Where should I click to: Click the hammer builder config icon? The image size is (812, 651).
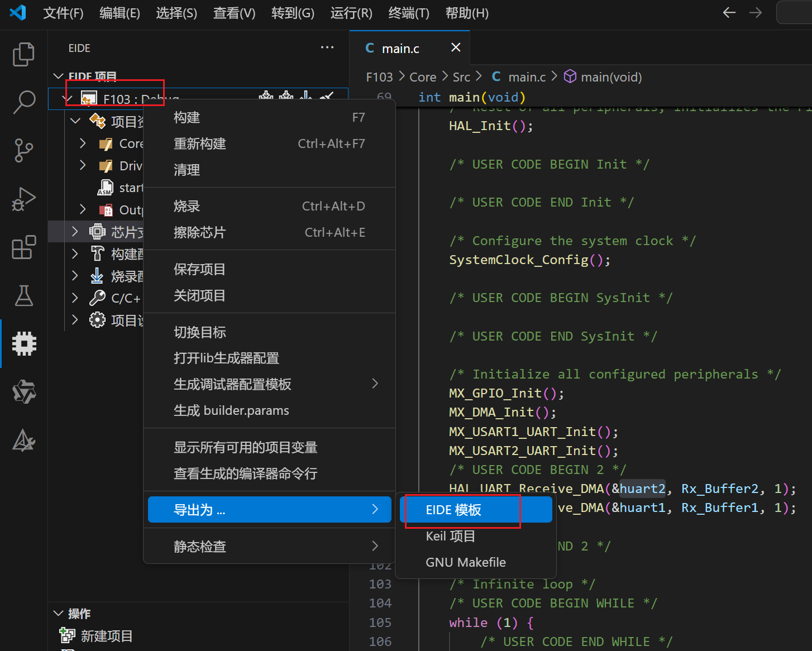[97, 253]
